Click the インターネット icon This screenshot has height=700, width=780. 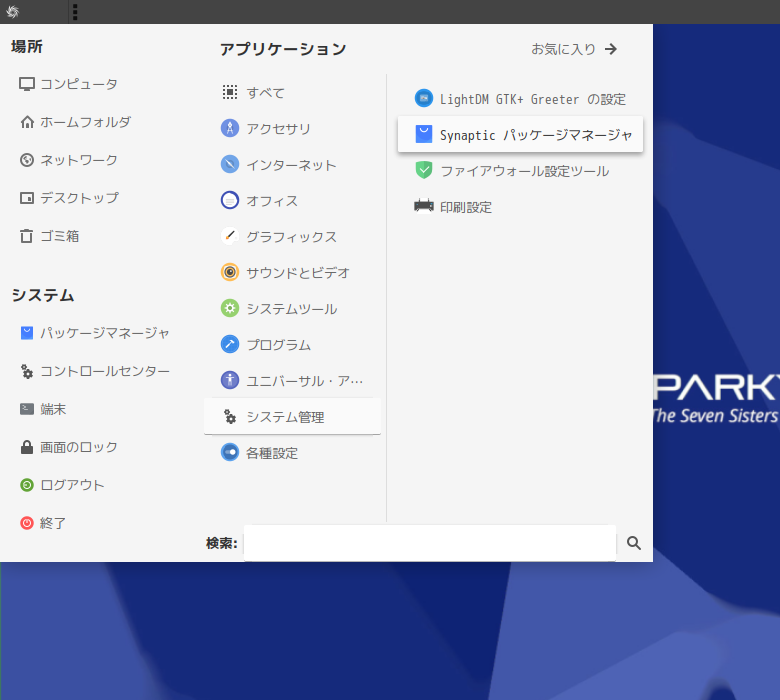click(230, 164)
